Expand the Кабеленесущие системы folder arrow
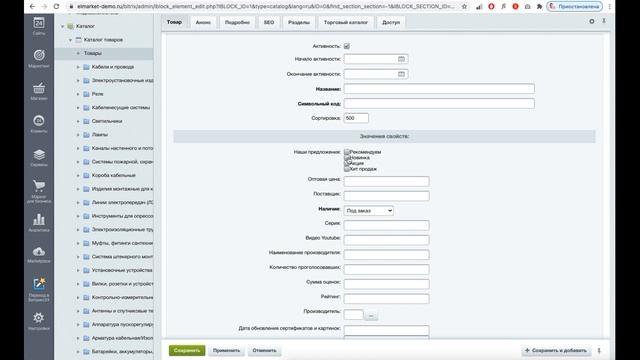640x360 pixels. click(78, 108)
